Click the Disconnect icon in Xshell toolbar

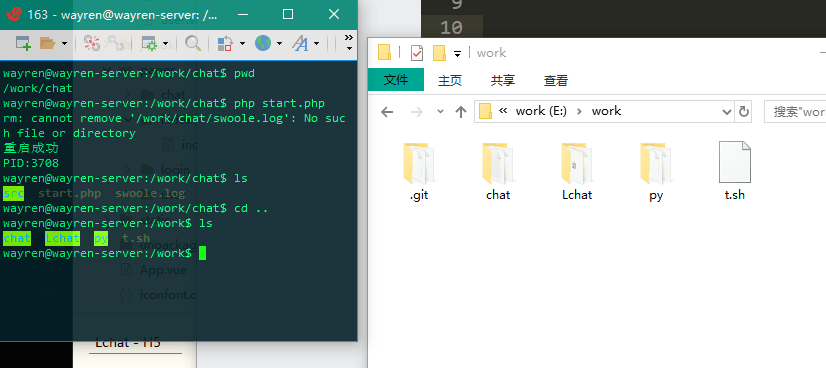pos(92,43)
